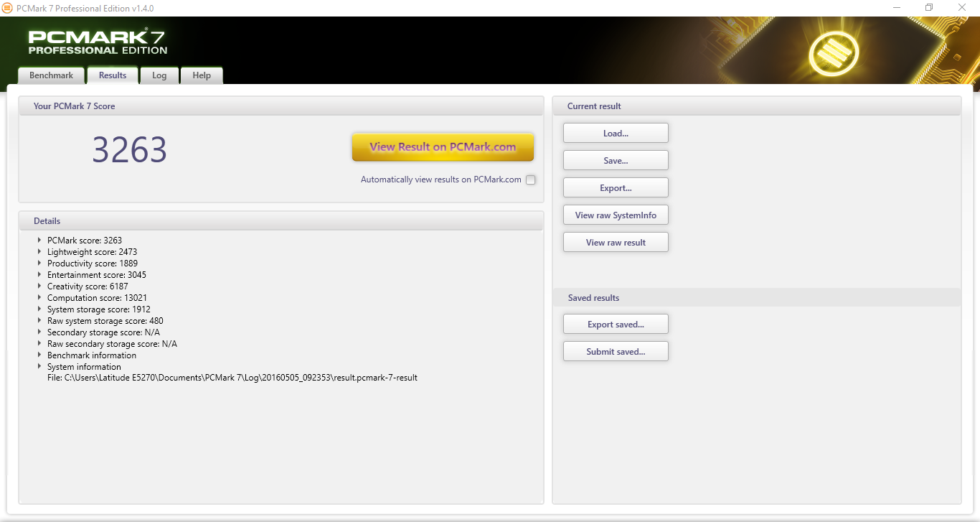Screen dimensions: 980x522
Task: Expand the Raw secondary storage score arrow
Action: (x=39, y=343)
